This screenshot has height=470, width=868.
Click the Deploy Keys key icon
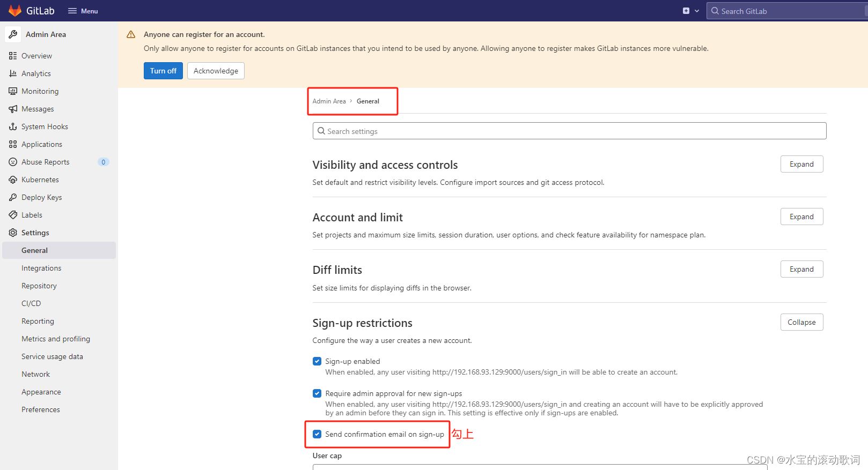click(x=13, y=197)
